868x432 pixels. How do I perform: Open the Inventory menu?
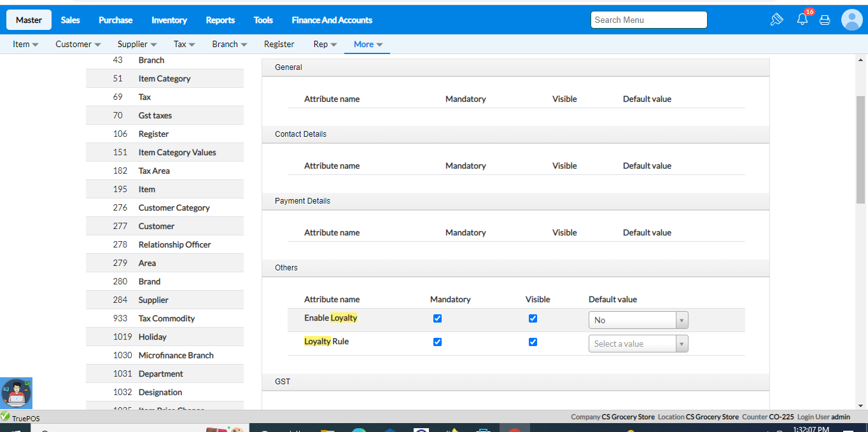click(x=169, y=20)
